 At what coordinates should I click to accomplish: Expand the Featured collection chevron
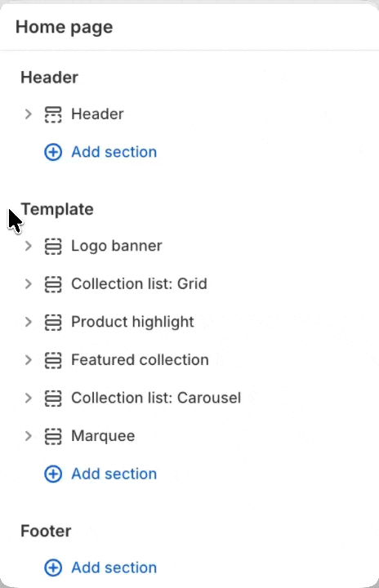pos(28,360)
